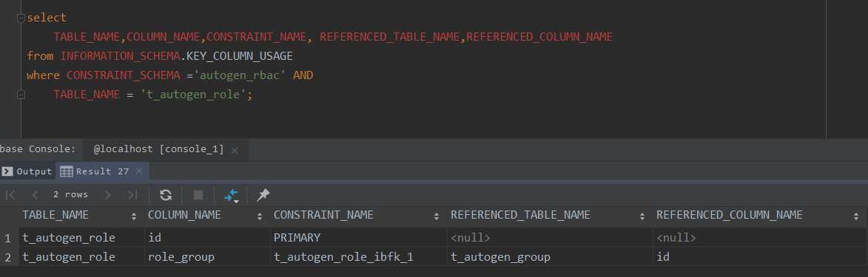The image size is (868, 277).
Task: Open the compare data tool dropdown
Action: click(232, 195)
